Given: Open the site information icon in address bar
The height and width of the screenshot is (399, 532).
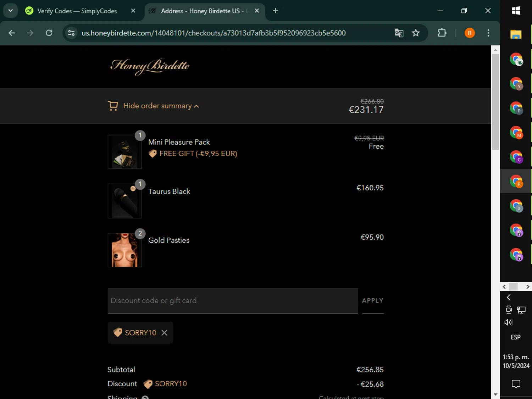Looking at the screenshot, I should tap(71, 33).
